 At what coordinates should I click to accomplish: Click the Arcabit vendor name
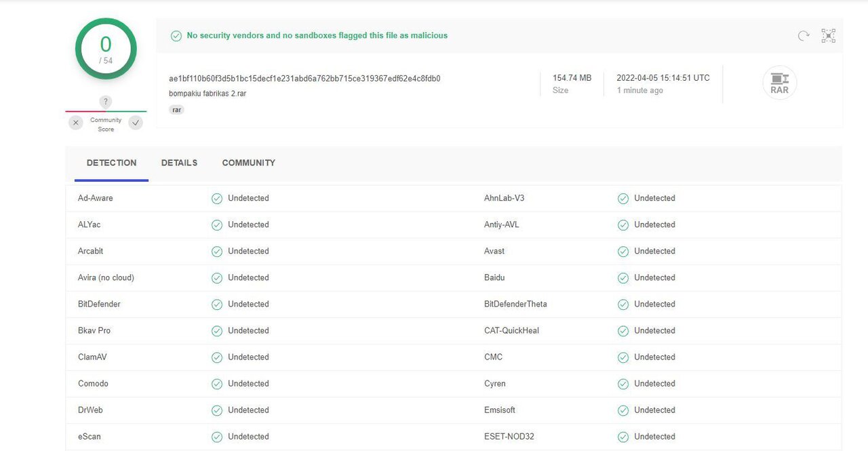91,251
